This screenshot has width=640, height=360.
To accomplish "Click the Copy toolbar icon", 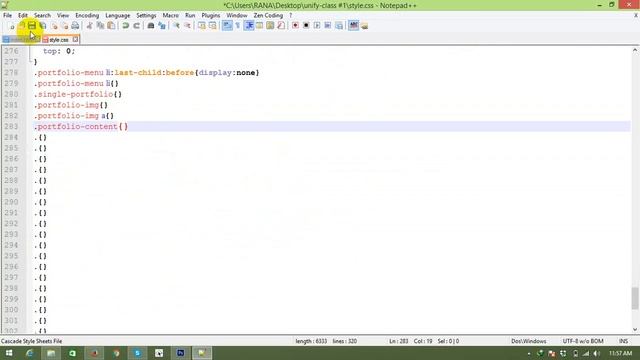I will 100,26.
